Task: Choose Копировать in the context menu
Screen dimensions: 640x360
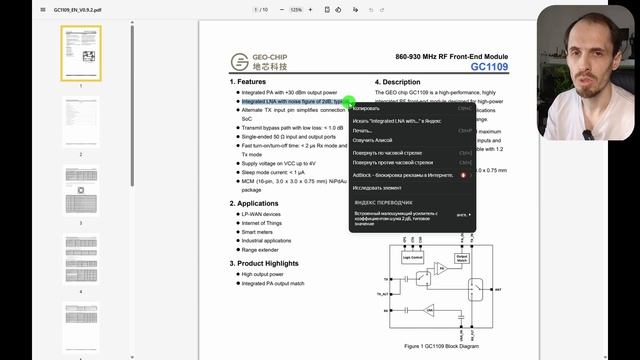Action: pyautogui.click(x=412, y=109)
